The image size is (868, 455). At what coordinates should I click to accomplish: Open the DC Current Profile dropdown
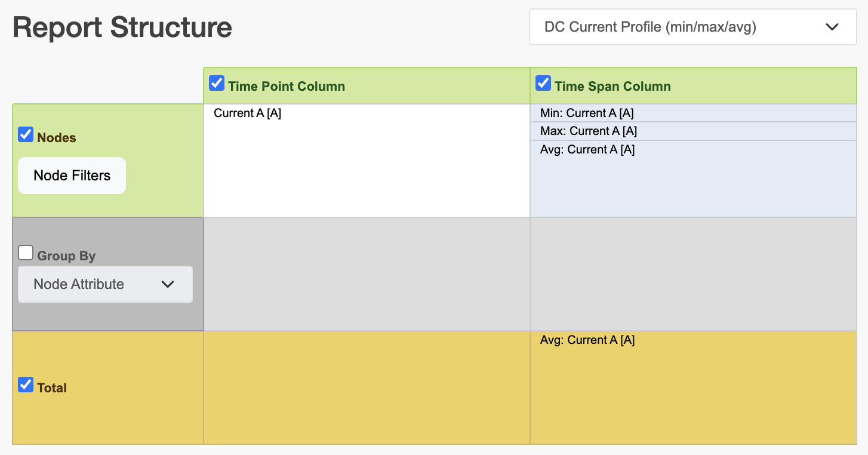pos(692,27)
